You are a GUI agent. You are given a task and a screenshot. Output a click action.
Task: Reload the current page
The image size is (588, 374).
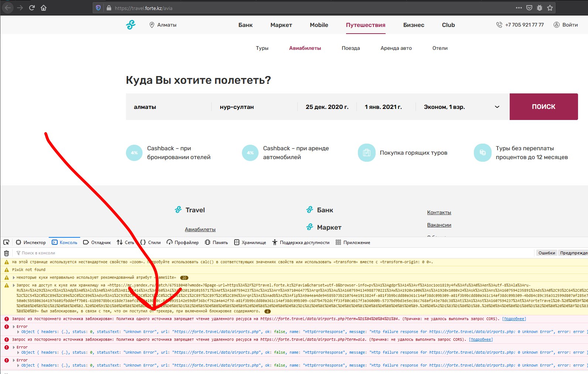click(32, 8)
